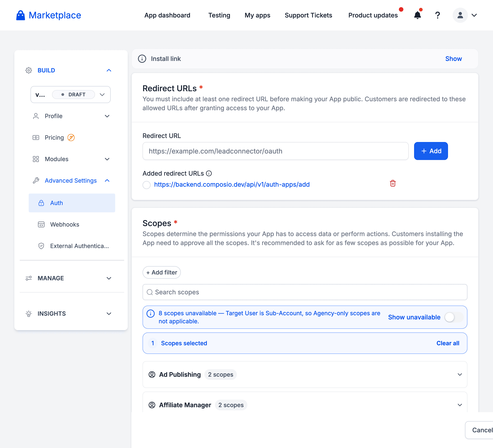Click the 2 scopes badge for Affiliate Manager

(x=231, y=405)
